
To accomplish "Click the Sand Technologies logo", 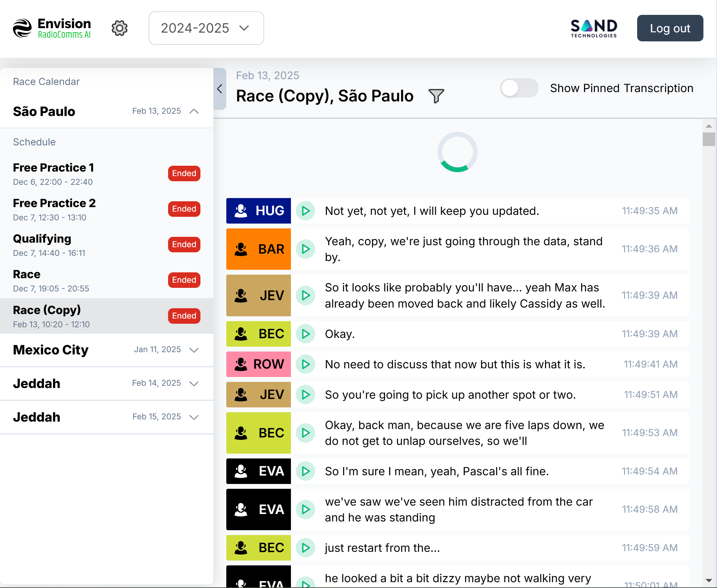I will point(594,28).
